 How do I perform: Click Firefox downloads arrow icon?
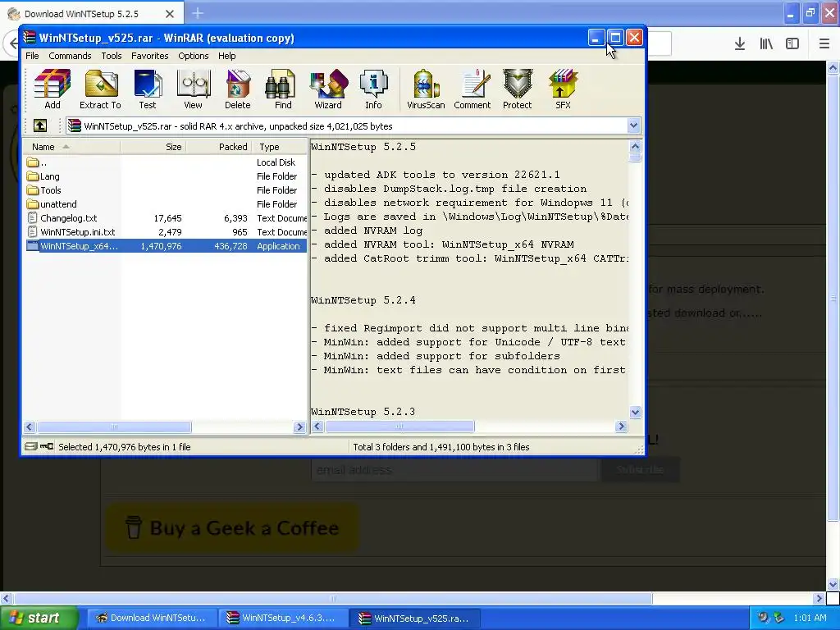point(739,43)
